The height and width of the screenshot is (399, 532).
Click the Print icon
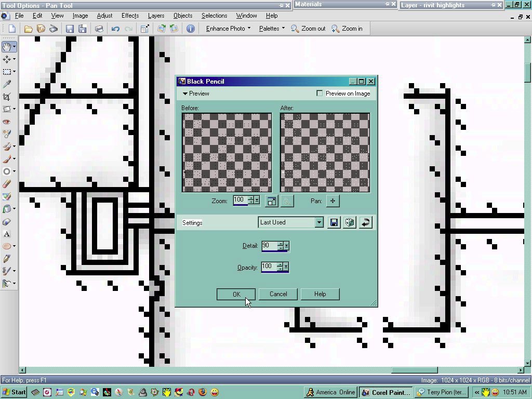[99, 29]
